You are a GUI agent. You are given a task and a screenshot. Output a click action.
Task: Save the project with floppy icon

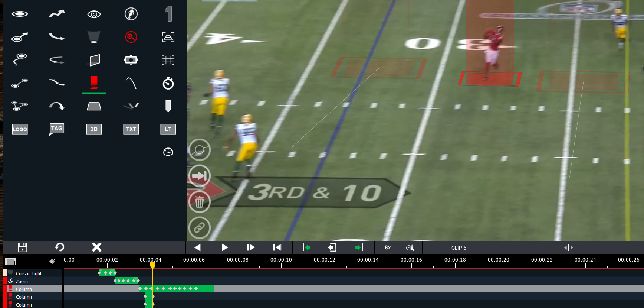click(23, 247)
